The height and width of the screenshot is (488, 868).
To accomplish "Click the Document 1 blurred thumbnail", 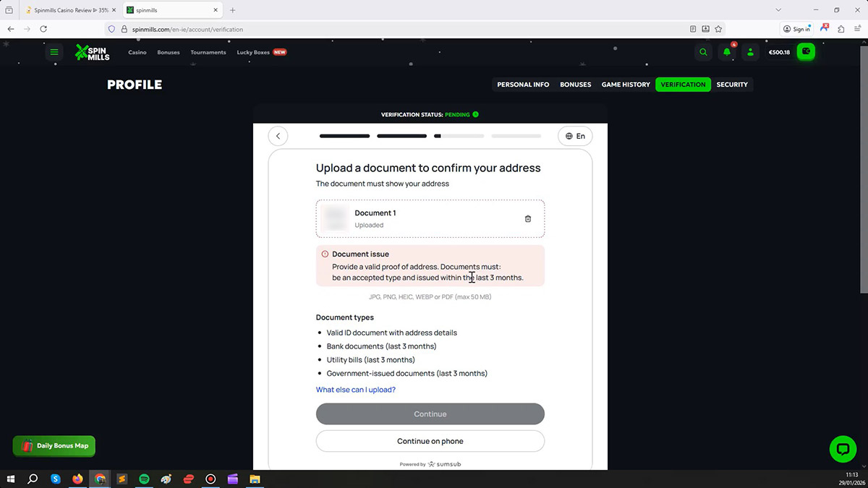I will (x=335, y=218).
